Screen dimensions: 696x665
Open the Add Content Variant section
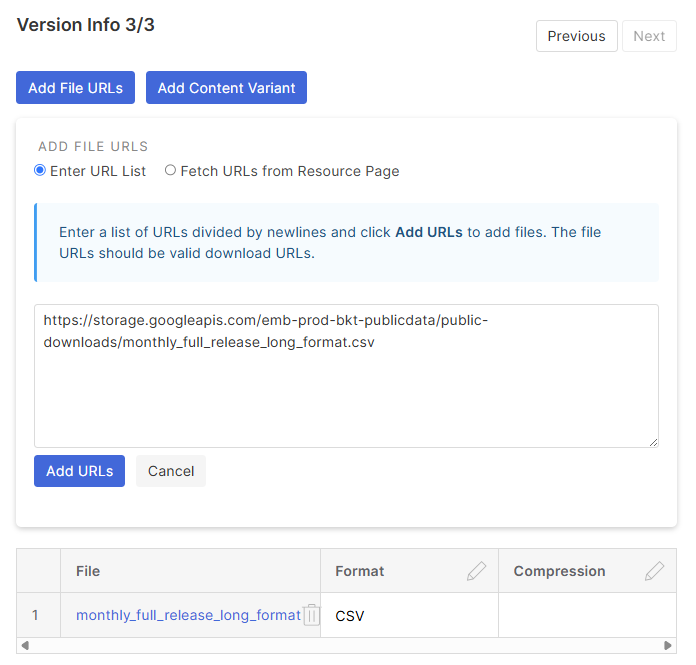coord(226,88)
